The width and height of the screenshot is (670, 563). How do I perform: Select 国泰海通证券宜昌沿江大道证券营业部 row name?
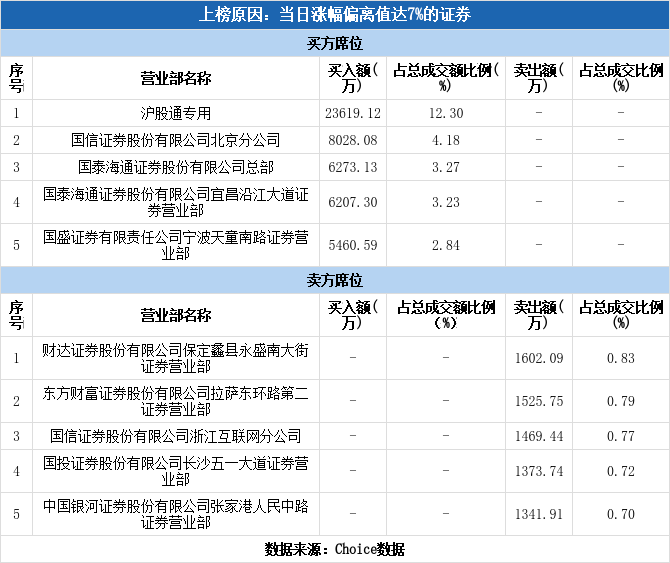(x=176, y=202)
